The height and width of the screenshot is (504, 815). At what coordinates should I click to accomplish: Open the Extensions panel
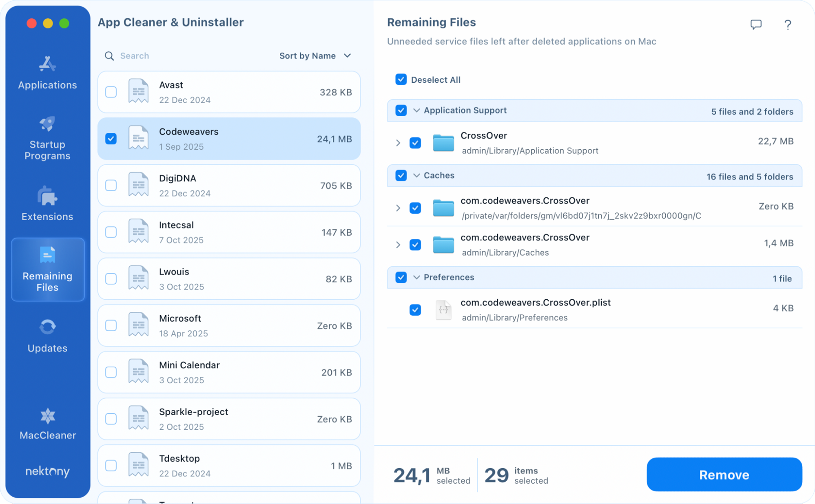coord(47,204)
